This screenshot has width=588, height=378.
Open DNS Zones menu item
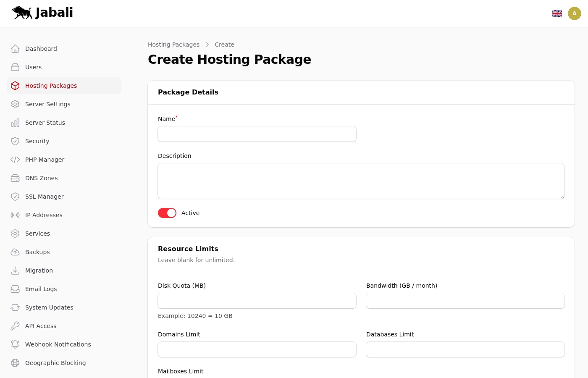point(41,178)
